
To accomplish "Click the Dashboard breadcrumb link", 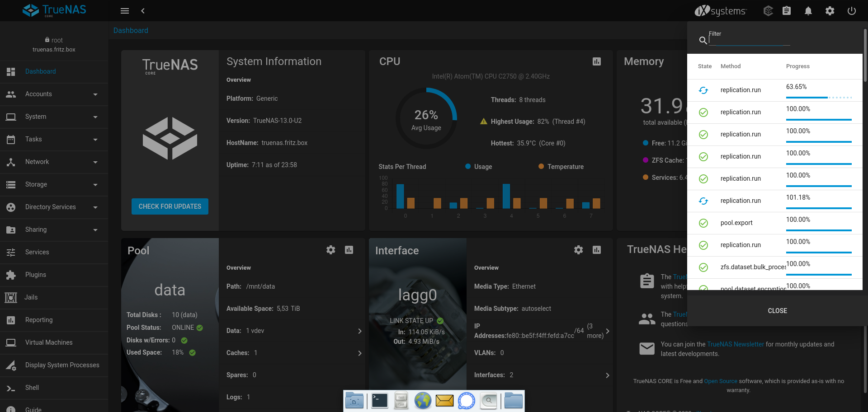I will [x=131, y=30].
